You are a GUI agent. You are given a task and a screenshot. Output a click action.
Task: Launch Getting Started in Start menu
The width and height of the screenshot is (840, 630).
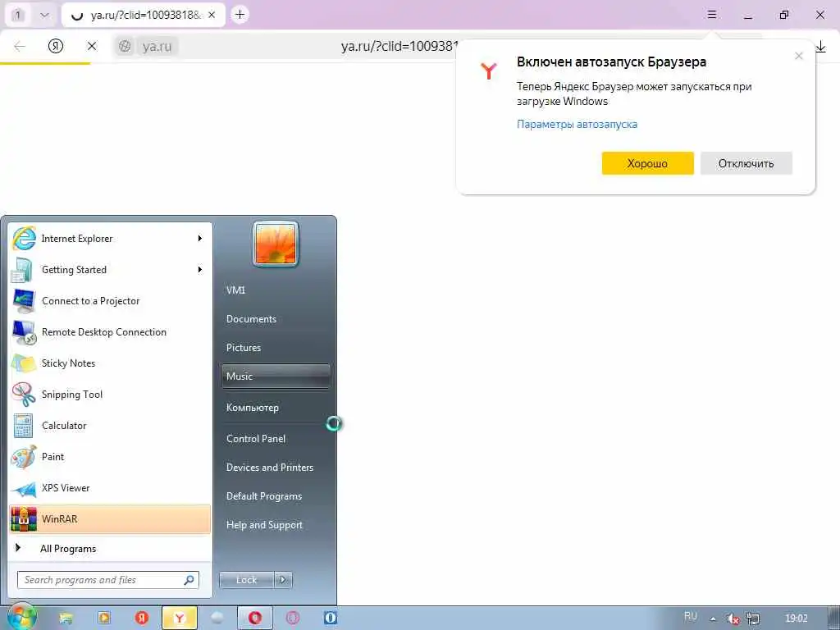point(110,269)
